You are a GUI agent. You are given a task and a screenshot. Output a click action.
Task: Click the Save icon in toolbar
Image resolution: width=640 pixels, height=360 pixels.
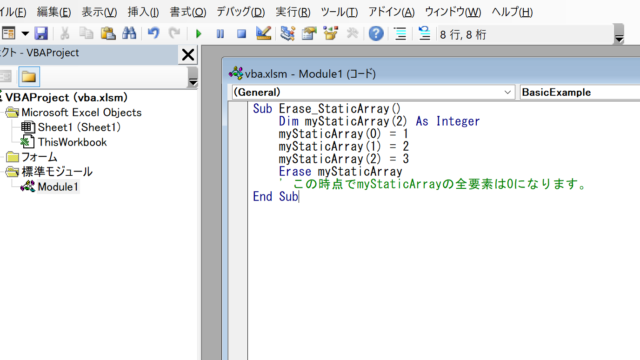(41, 33)
